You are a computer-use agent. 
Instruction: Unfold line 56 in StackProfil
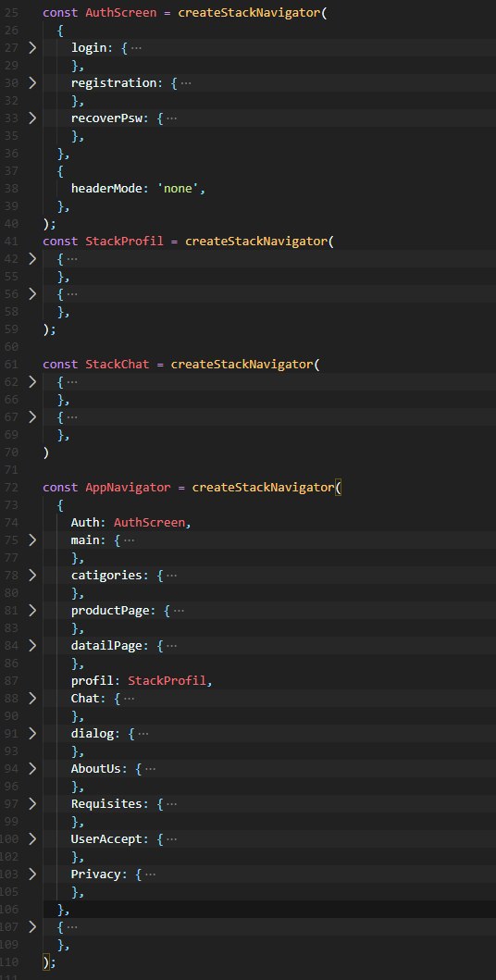32,293
